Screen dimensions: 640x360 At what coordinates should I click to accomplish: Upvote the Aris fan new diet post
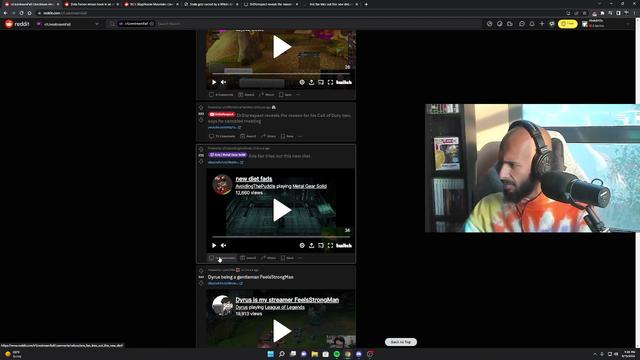[201, 149]
